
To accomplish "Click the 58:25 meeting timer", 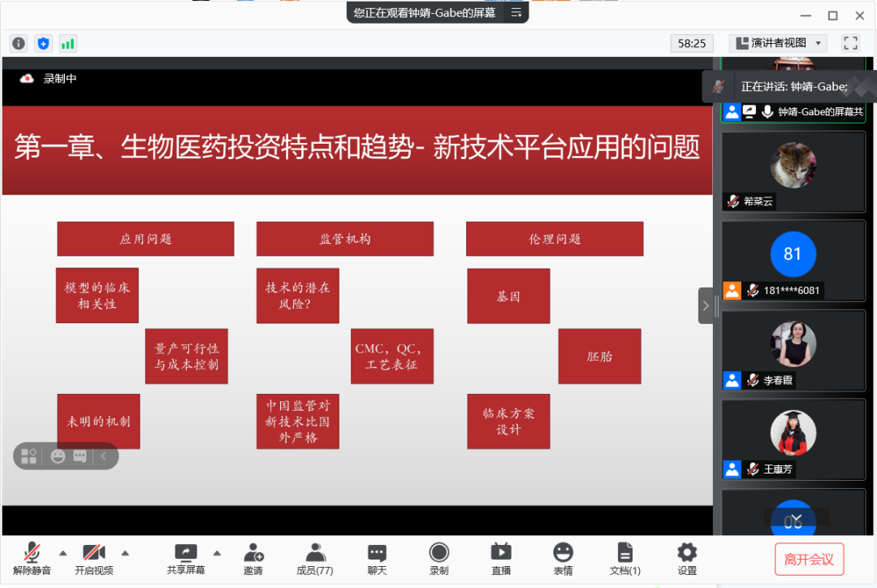I will (x=691, y=43).
